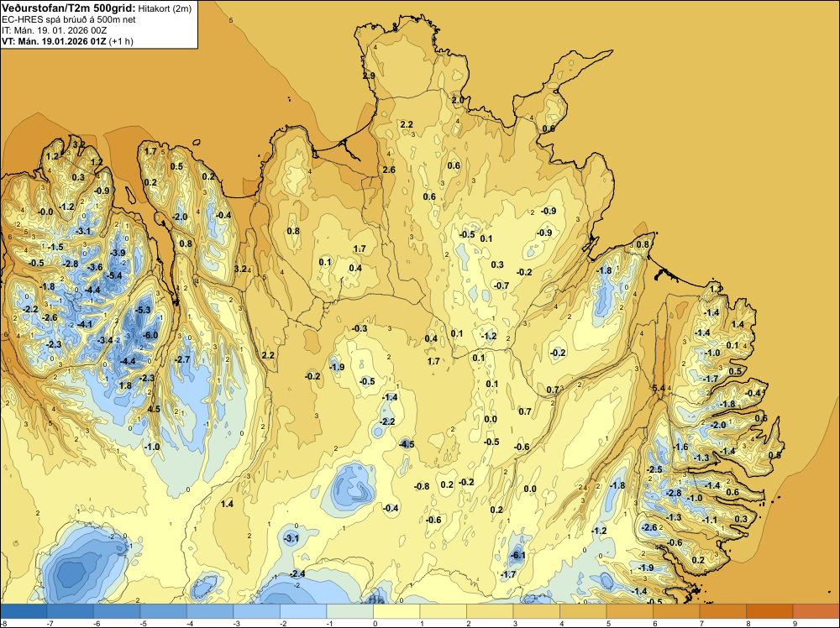The height and width of the screenshot is (628, 840).
Task: Select the darkest blue legend swatch between -8 and -7
Action: (x=24, y=611)
